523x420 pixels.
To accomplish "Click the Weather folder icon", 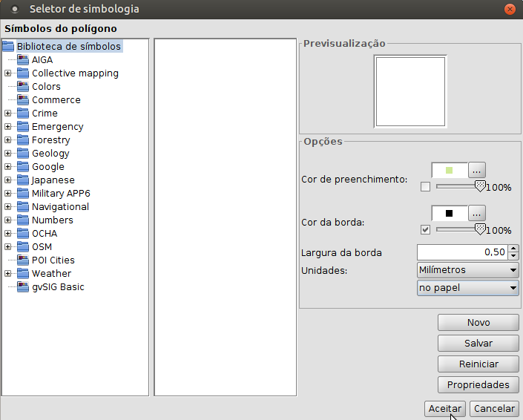I will [x=22, y=274].
